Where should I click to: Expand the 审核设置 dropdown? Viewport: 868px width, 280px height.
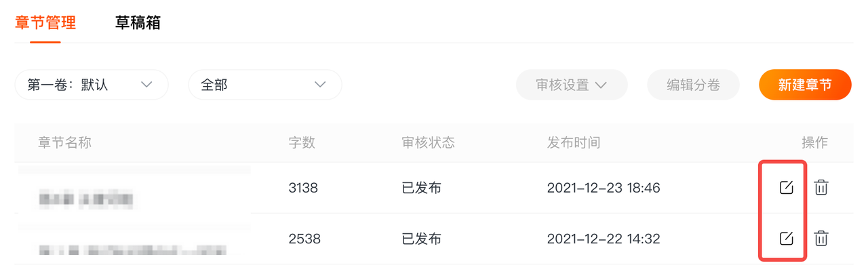pos(571,85)
